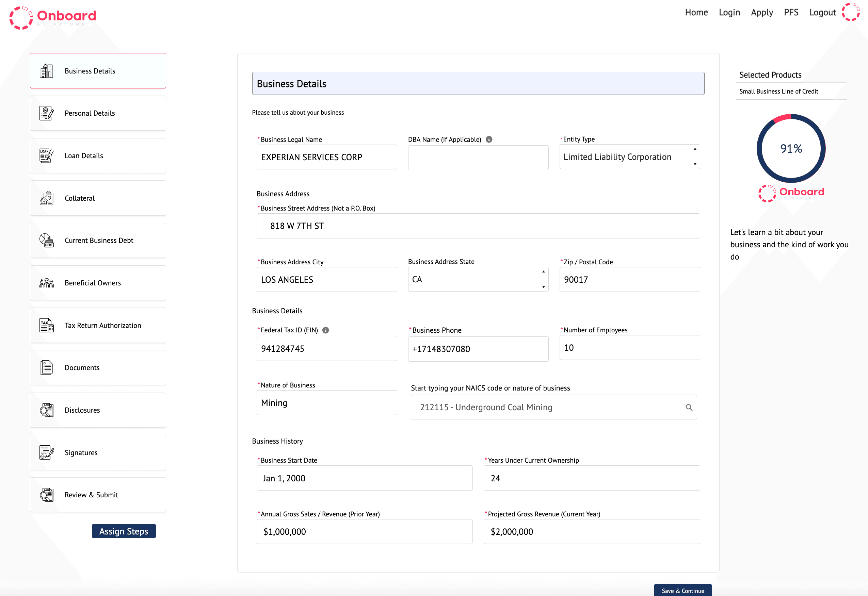Select the Business Details step
Screen dimensions: 868x596
[x=98, y=71]
